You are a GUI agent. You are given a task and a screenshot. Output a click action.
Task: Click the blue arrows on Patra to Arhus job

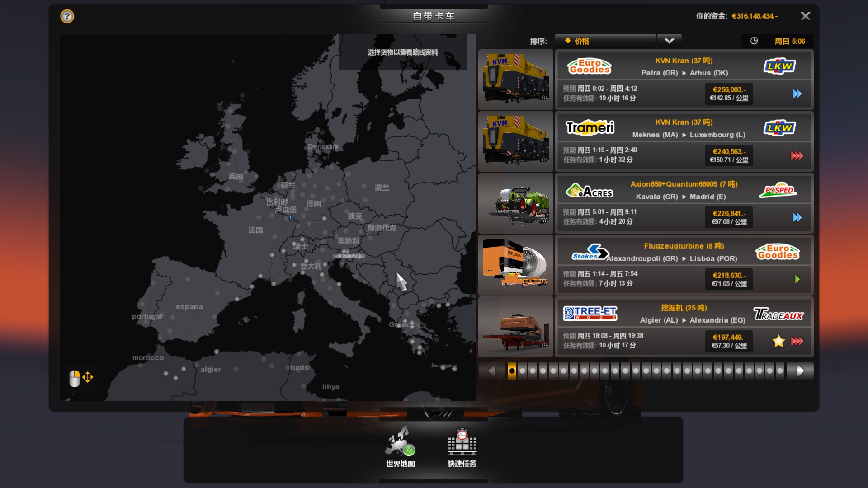[797, 94]
